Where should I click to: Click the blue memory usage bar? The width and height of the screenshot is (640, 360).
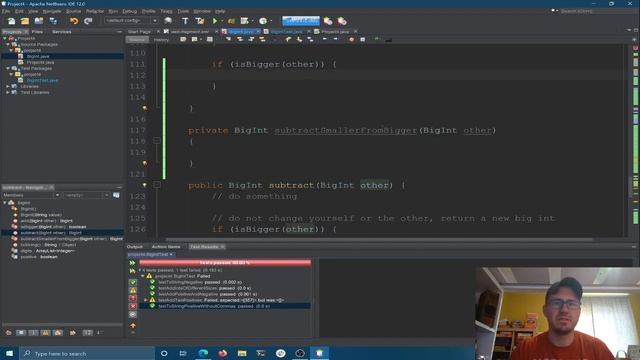point(301,20)
